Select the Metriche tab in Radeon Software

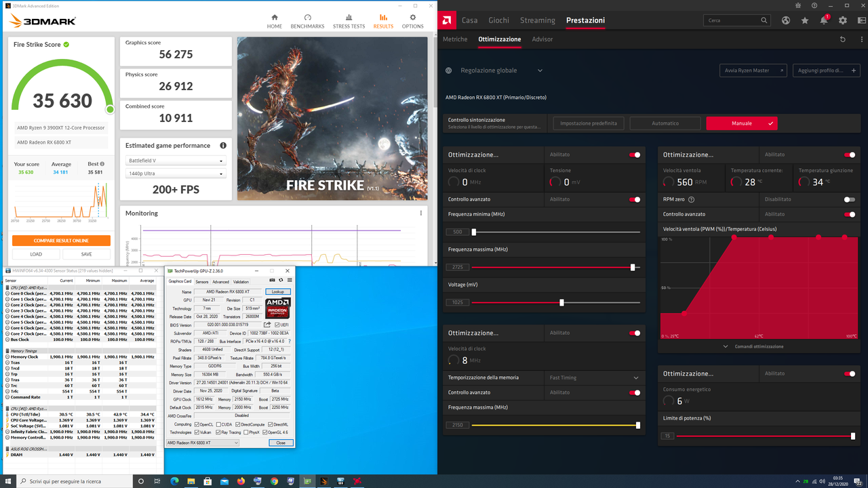coord(455,39)
